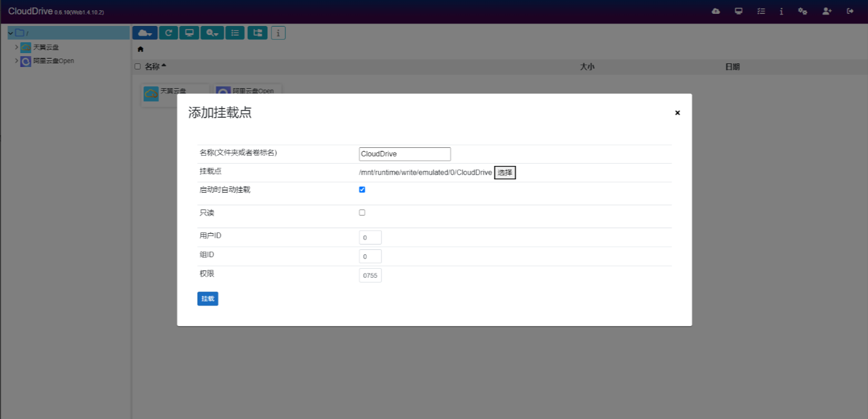This screenshot has width=868, height=419.
Task: Open the task list icon in top header
Action: 761,11
